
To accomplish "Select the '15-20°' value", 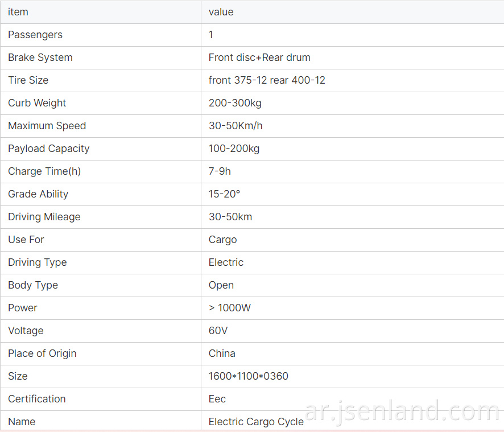I will pos(224,194).
